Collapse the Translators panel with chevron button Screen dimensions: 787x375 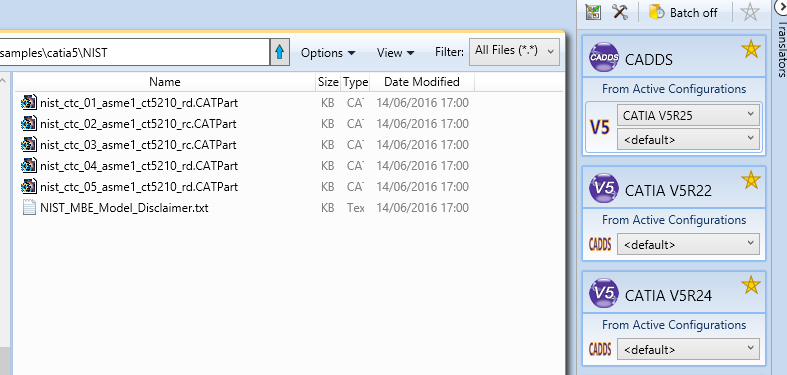pos(782,7)
